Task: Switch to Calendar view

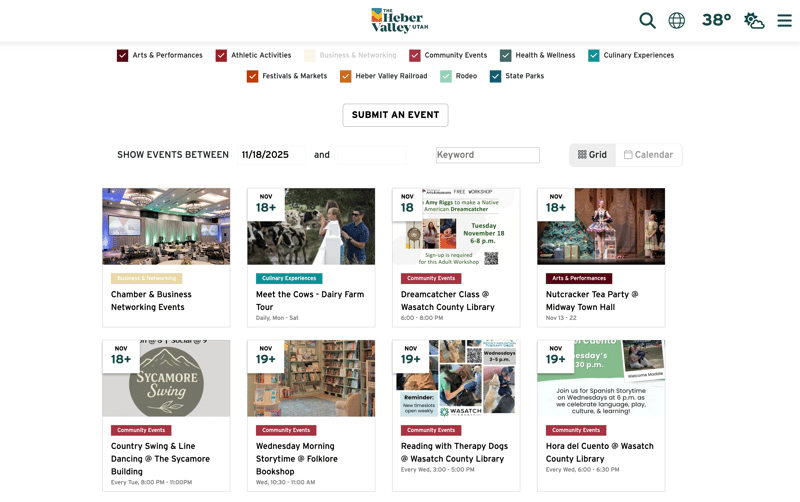Action: [648, 155]
